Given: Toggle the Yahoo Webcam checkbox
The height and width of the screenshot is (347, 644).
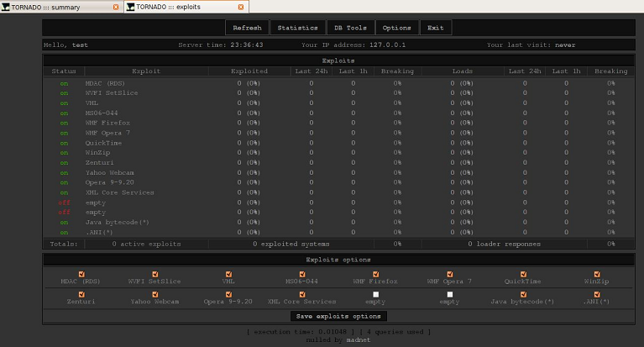Looking at the screenshot, I should [155, 294].
